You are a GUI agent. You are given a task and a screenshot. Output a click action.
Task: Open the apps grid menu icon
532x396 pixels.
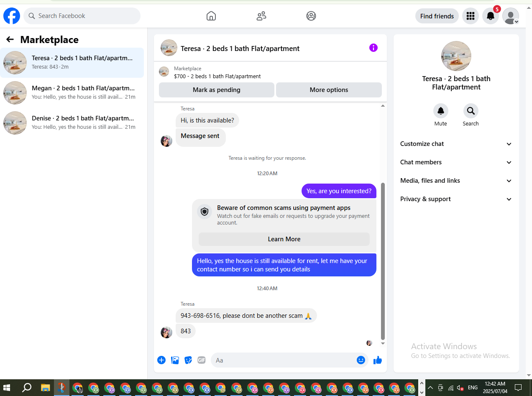(x=471, y=16)
